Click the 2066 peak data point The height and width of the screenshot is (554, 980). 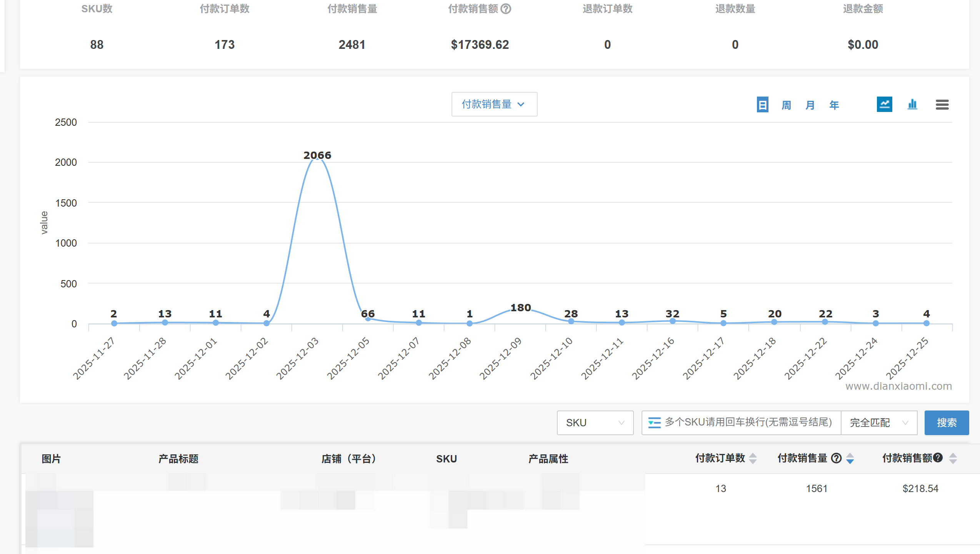[x=317, y=158]
